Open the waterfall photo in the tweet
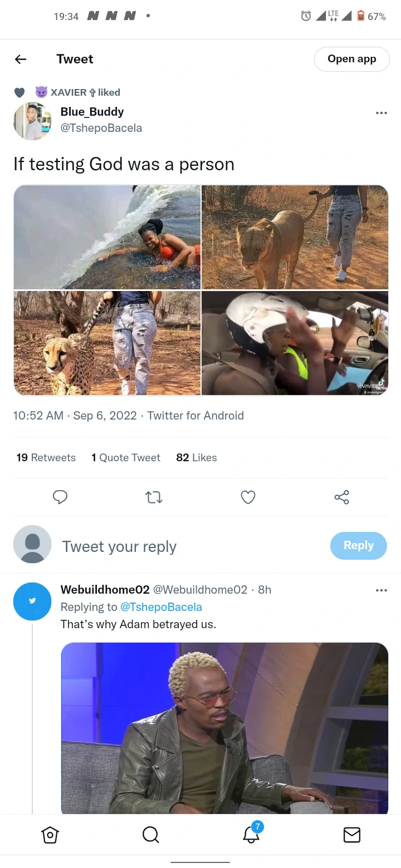The height and width of the screenshot is (868, 401). [107, 237]
